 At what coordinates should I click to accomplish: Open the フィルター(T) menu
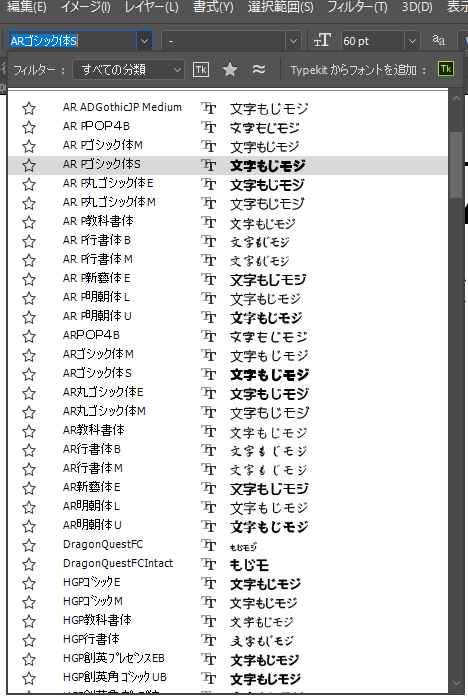[x=357, y=7]
